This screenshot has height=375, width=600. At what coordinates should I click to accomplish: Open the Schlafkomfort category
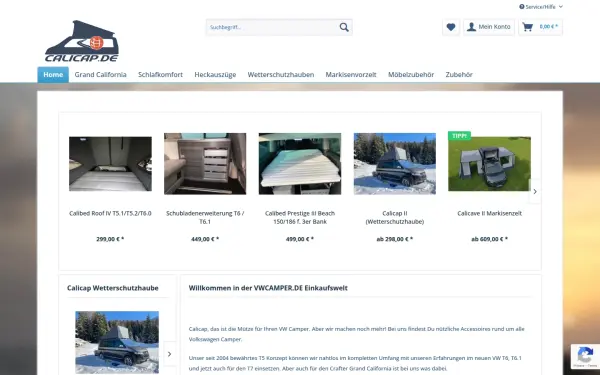point(160,75)
